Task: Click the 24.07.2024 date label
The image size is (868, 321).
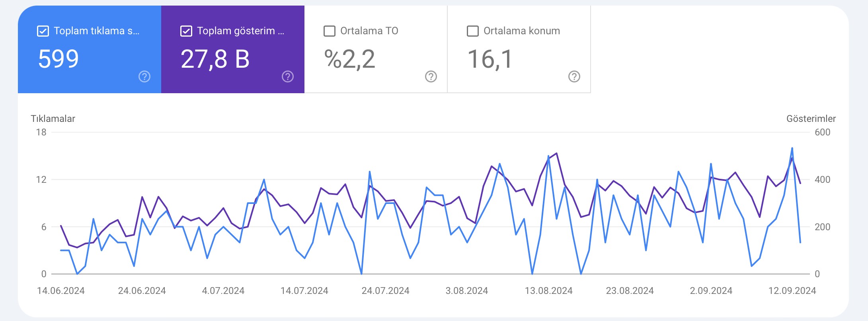Action: (x=386, y=291)
